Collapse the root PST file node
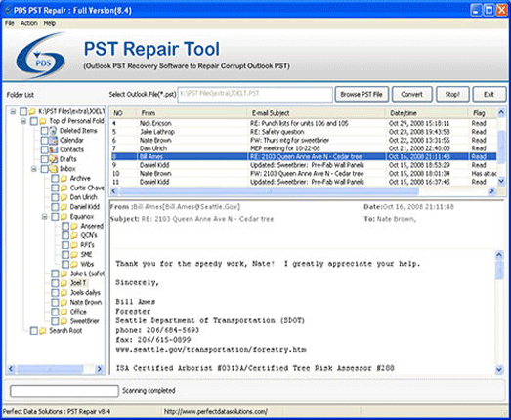This screenshot has width=511, height=420. 13,111
